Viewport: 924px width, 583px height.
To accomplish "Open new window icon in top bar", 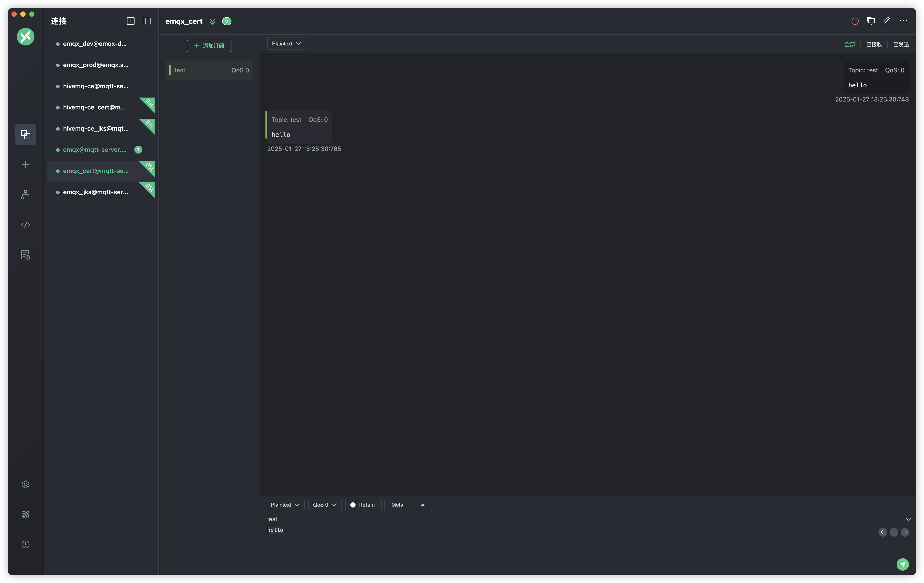I will (x=871, y=21).
